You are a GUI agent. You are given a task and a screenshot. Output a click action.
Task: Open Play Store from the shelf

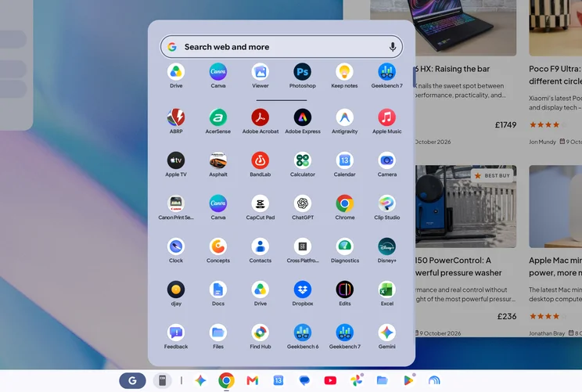click(408, 380)
